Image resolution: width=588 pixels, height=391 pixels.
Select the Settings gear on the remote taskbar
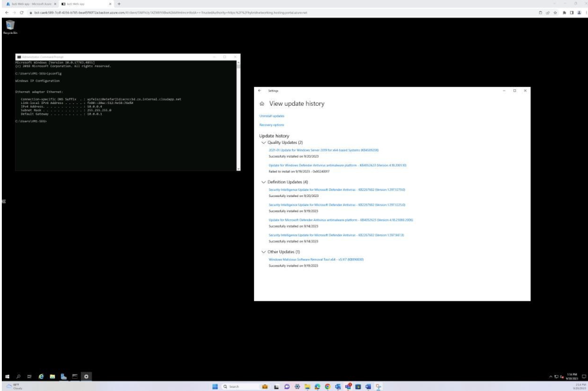tap(87, 376)
